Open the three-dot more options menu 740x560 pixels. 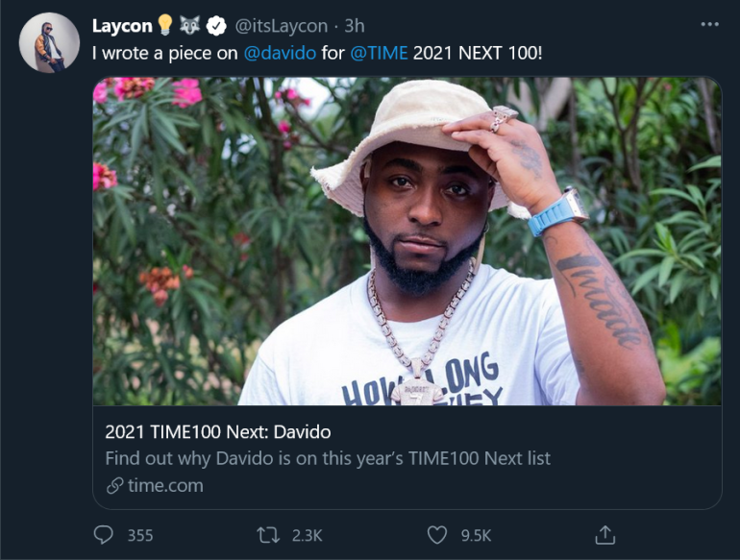pos(709,25)
